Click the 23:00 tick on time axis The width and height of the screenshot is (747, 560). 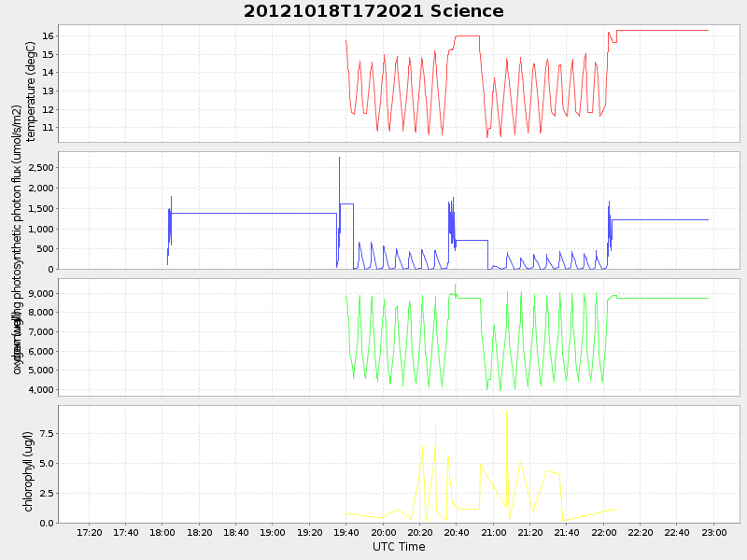tap(714, 533)
